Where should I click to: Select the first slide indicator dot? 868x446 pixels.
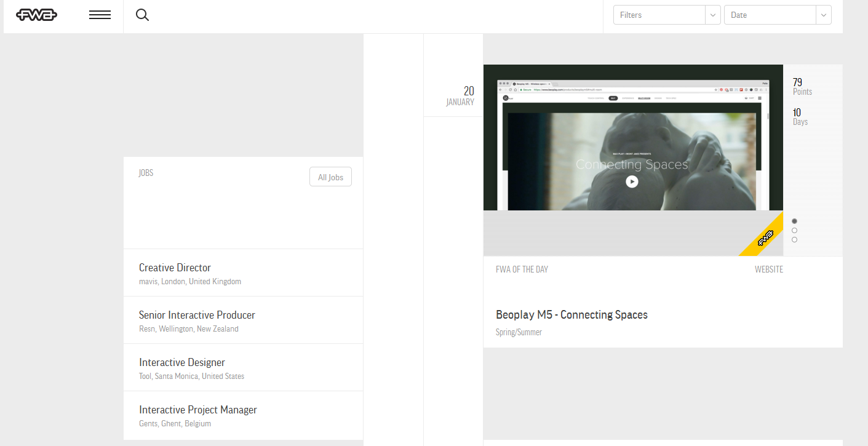click(x=795, y=221)
